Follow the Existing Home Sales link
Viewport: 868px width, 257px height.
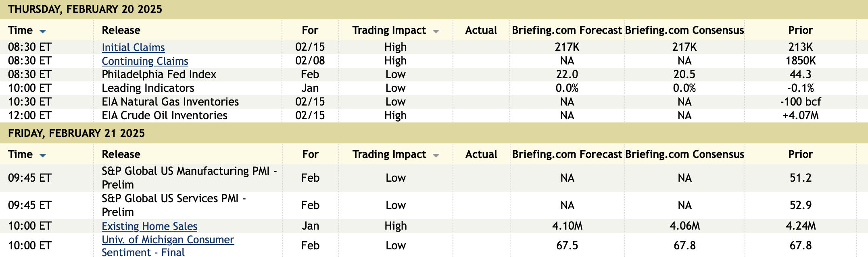point(149,226)
